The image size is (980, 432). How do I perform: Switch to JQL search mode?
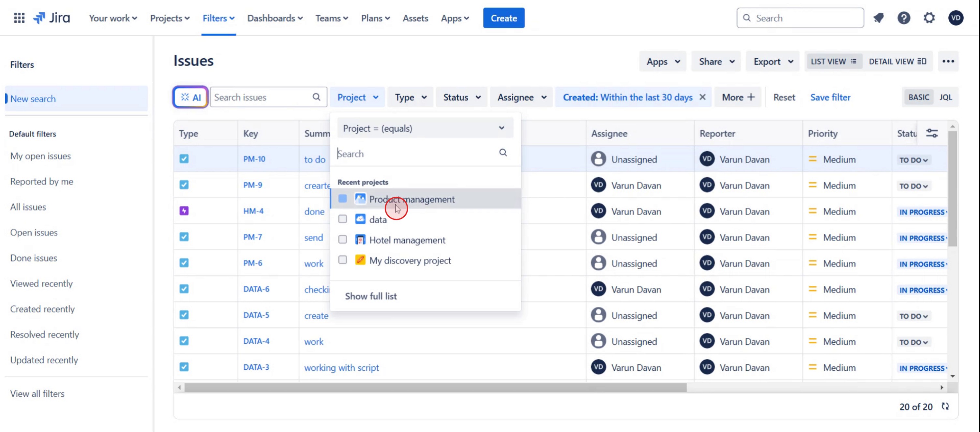tap(945, 97)
